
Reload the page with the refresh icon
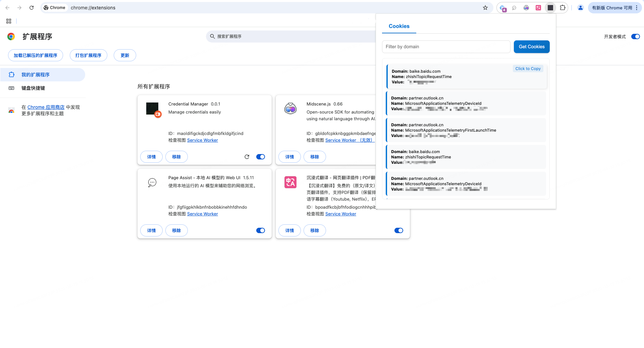32,8
